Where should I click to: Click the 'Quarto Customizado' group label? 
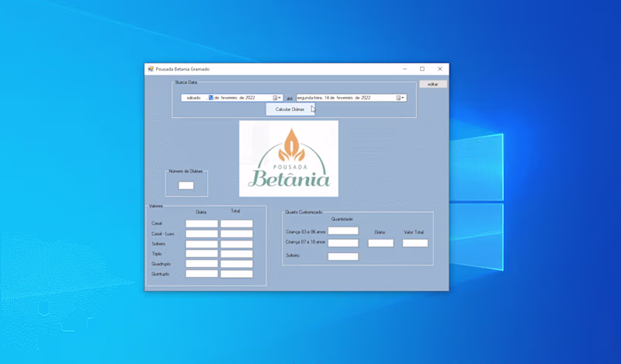304,213
